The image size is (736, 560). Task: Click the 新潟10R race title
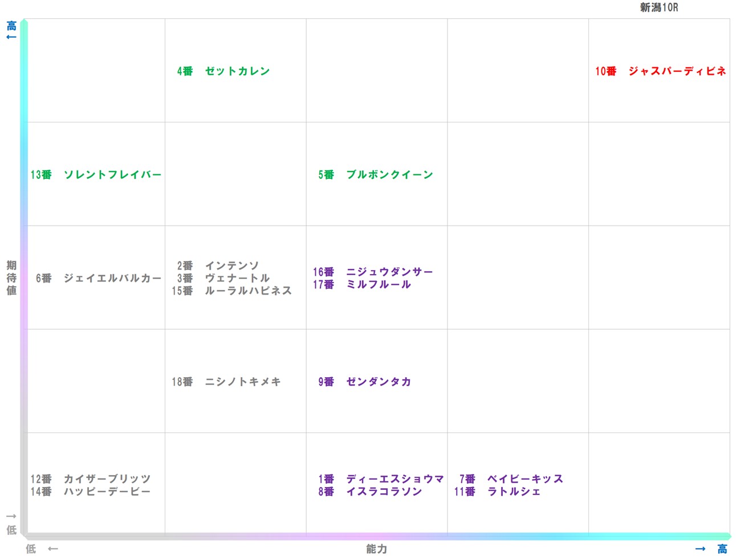click(658, 7)
